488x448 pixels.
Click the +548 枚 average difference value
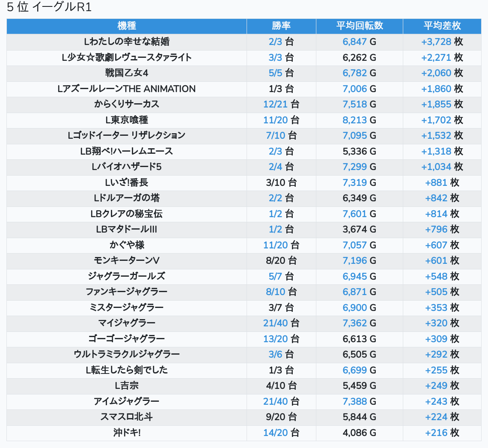(x=442, y=276)
